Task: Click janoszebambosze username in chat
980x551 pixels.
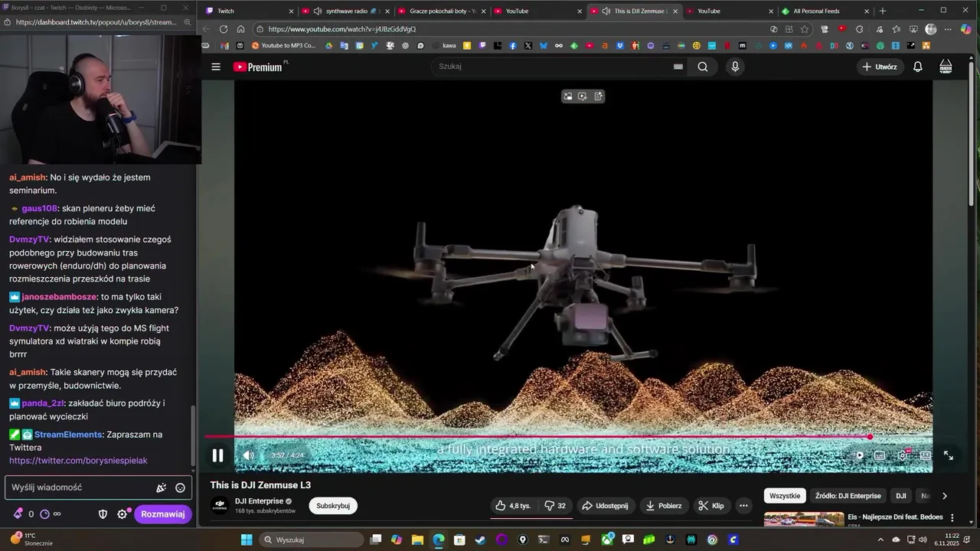Action: 60,297
